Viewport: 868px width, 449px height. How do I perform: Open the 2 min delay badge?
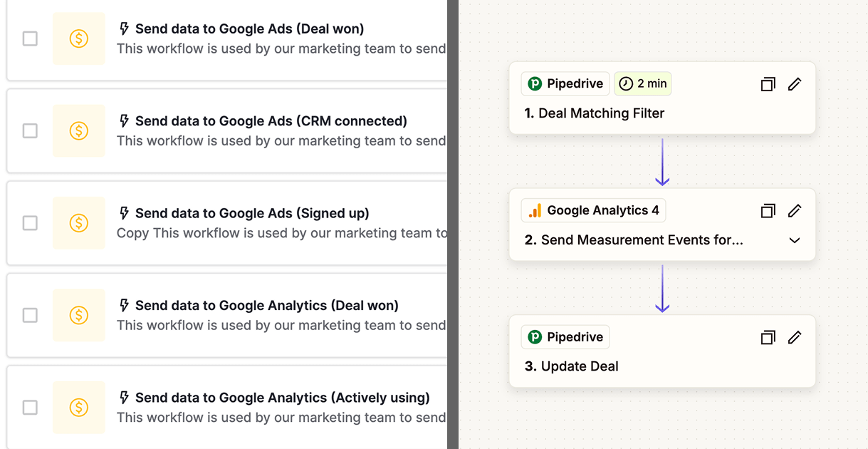click(642, 83)
